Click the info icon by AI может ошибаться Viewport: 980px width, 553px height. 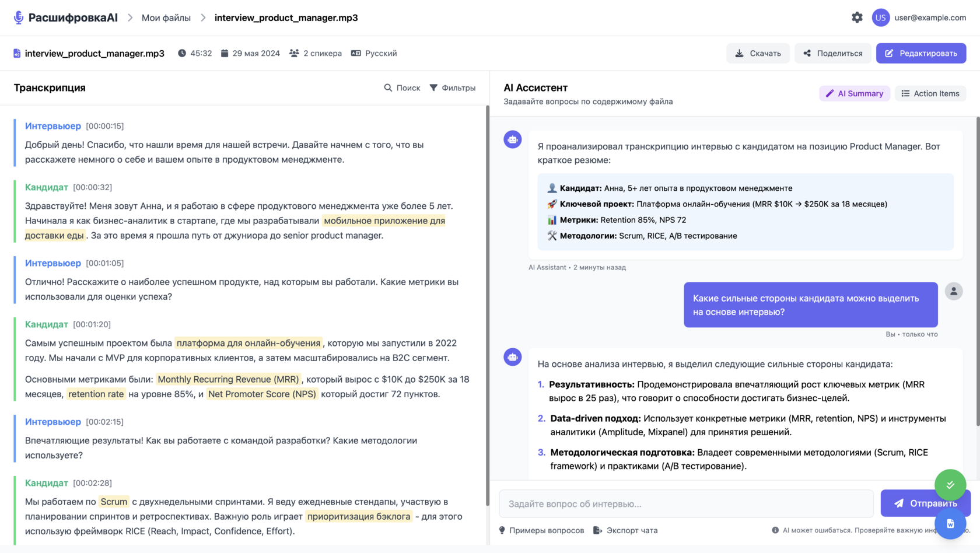(775, 530)
